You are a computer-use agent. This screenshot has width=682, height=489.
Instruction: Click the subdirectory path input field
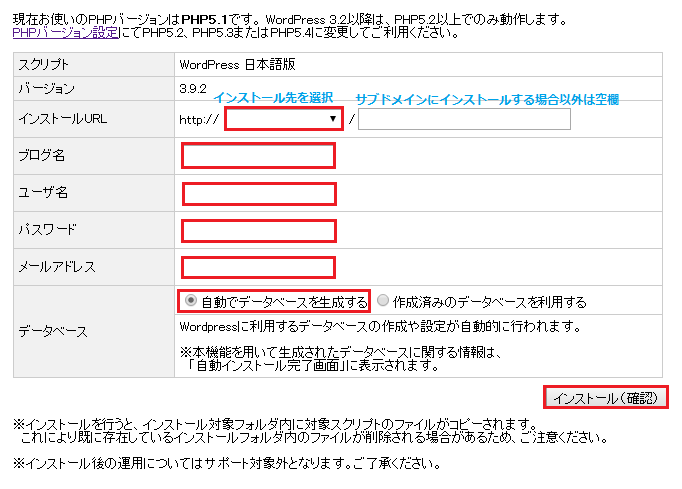(x=464, y=119)
